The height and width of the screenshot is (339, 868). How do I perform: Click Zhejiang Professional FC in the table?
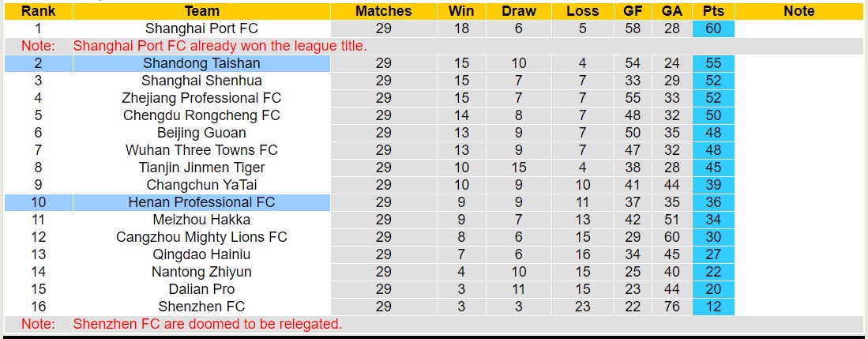(x=201, y=98)
